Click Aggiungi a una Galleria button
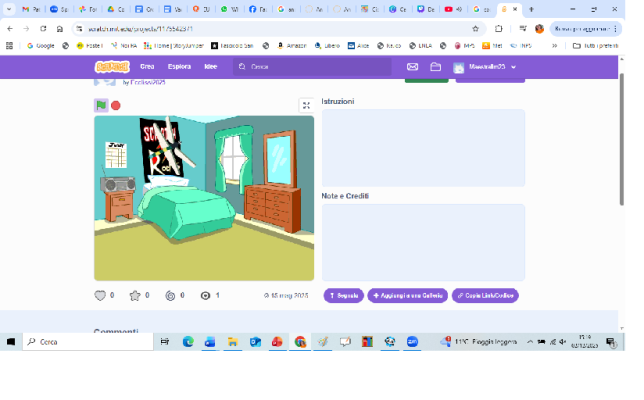The width and height of the screenshot is (644, 400). pos(407,296)
